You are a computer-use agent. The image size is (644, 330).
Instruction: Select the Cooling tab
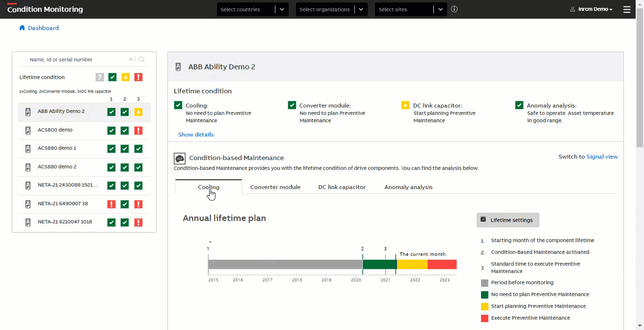[x=209, y=187]
